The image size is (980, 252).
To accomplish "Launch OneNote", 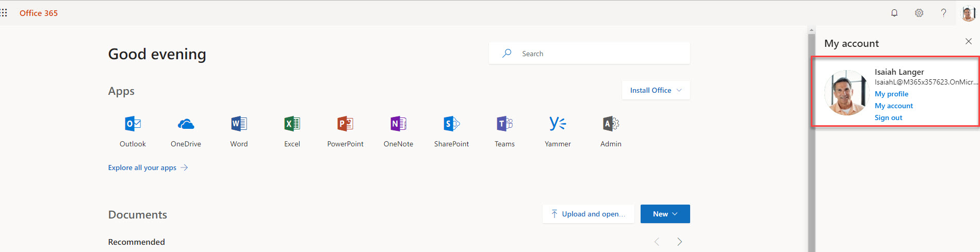I will click(x=398, y=131).
